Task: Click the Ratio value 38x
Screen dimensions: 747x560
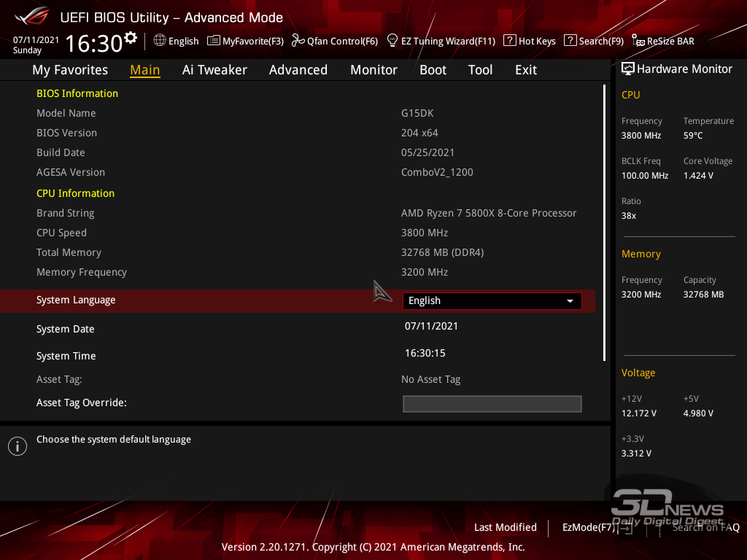Action: pos(628,216)
